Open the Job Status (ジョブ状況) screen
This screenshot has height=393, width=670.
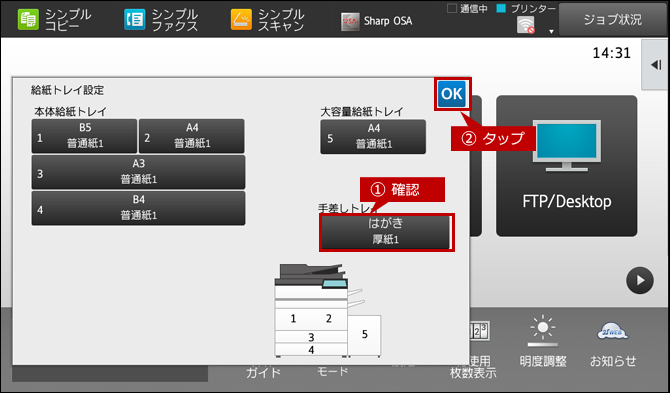[x=613, y=20]
